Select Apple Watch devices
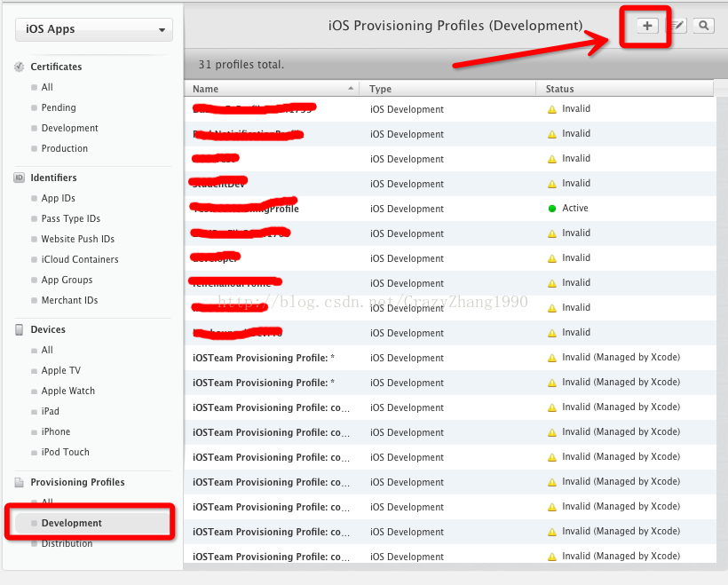Screen dimensions: 728x585 pyautogui.click(x=67, y=391)
